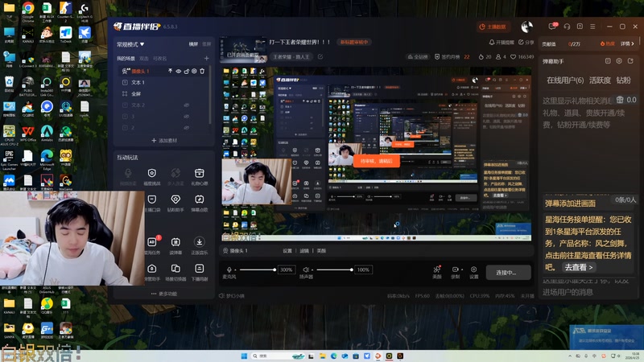Expand 详情 contribution details chevron
This screenshot has width=644, height=362.
click(x=627, y=43)
